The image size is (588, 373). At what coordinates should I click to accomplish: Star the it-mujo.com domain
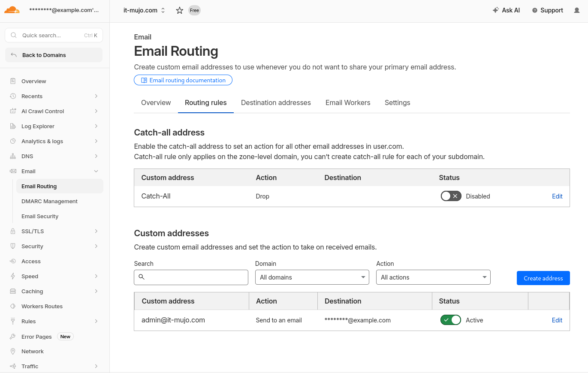[x=180, y=10]
